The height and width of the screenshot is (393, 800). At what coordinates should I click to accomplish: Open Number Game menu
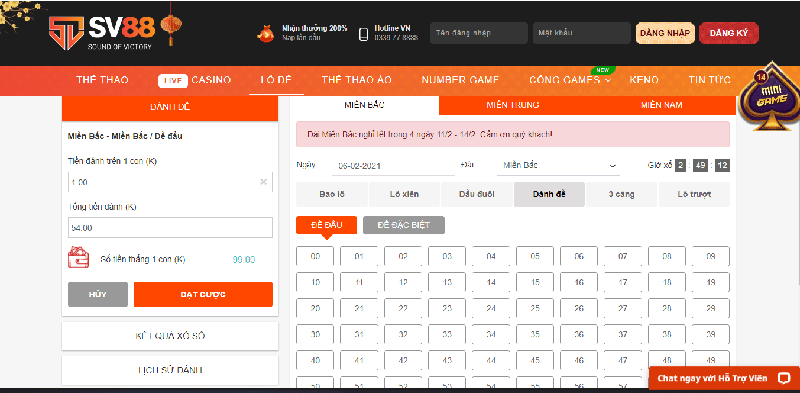click(x=460, y=80)
